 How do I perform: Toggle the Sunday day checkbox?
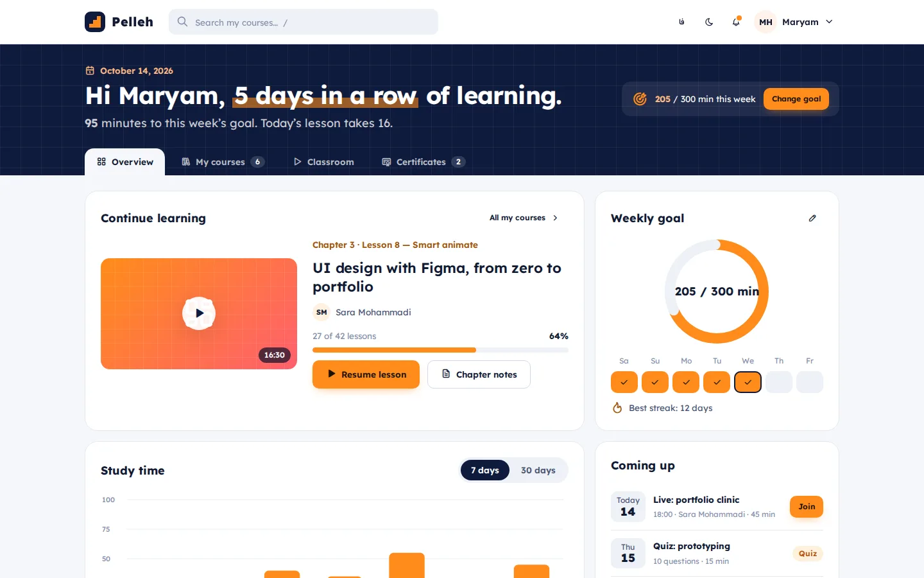(x=655, y=382)
